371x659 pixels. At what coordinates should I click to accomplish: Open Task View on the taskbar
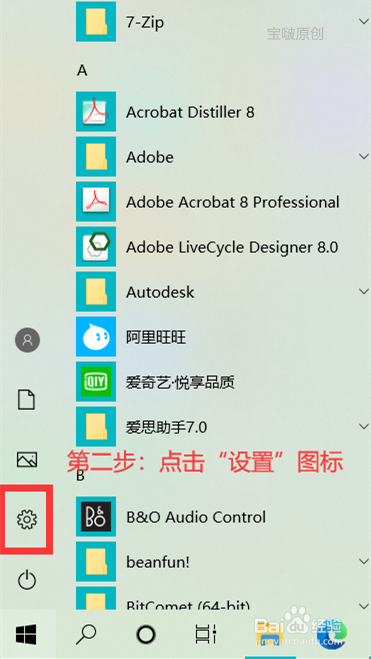tap(206, 634)
